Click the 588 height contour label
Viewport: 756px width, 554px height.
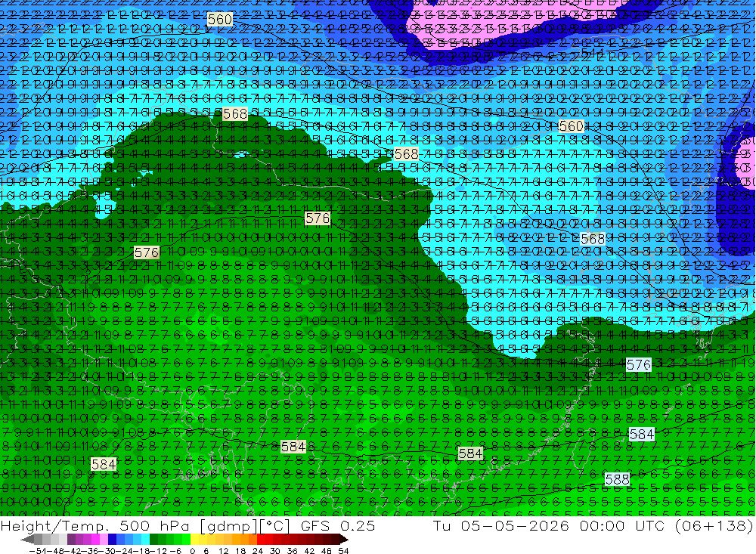[x=617, y=479]
